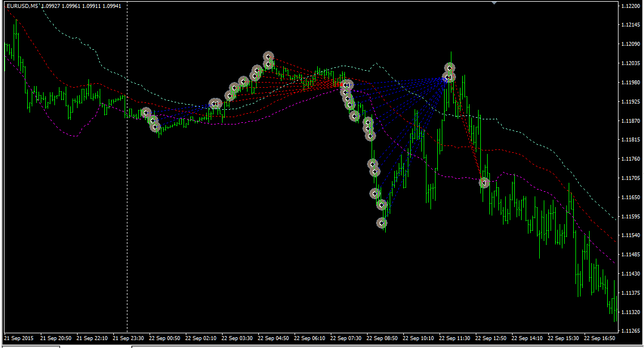
Task: Click the 22 Sep 03:30 time label
Action: pos(237,338)
